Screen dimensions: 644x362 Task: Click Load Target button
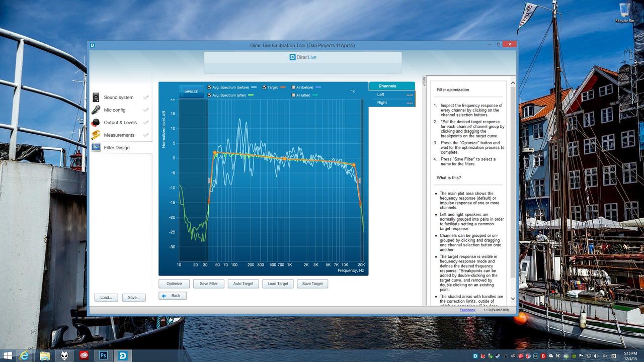coord(278,284)
